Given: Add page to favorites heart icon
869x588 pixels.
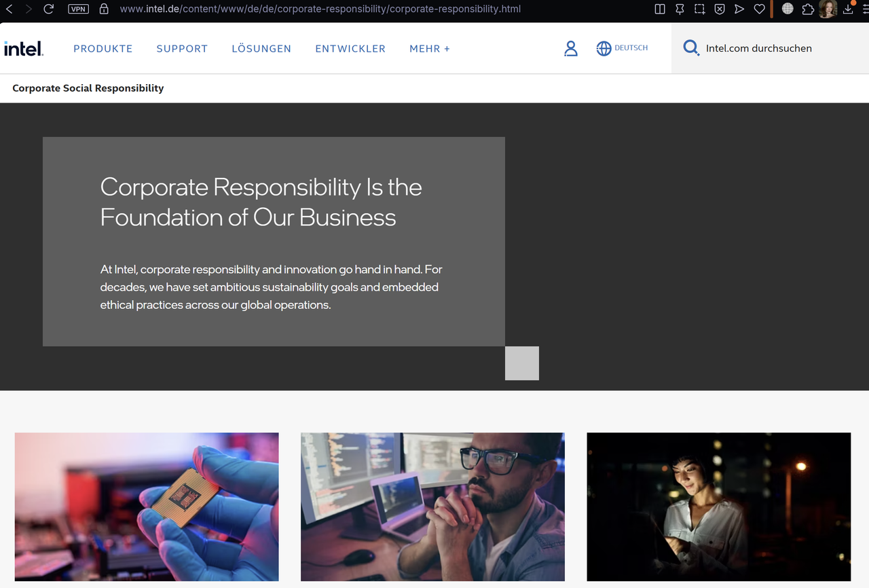Looking at the screenshot, I should point(760,9).
